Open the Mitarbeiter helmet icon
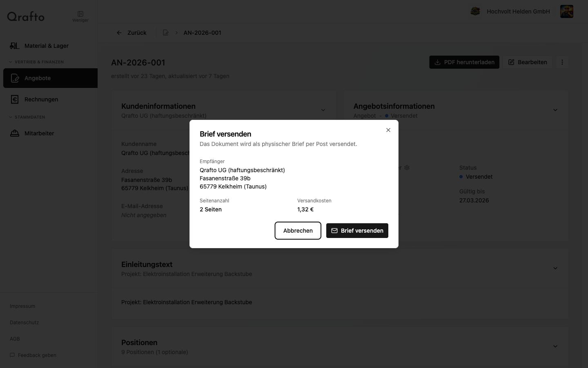588x368 pixels. tap(15, 133)
